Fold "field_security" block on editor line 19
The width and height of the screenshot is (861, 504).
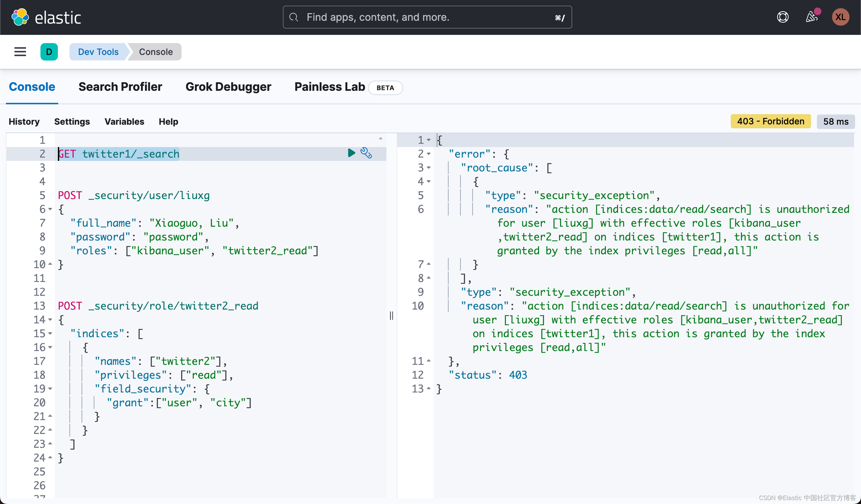click(x=50, y=389)
